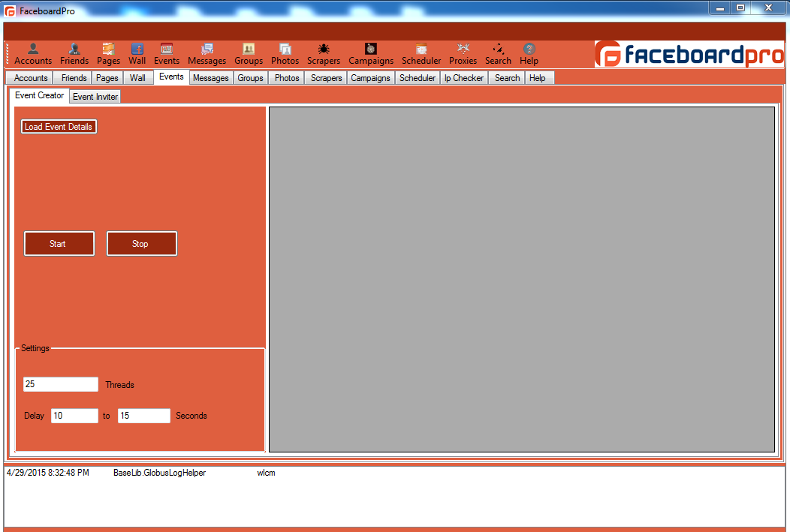Open the Campaigns toolbar icon

[x=371, y=54]
